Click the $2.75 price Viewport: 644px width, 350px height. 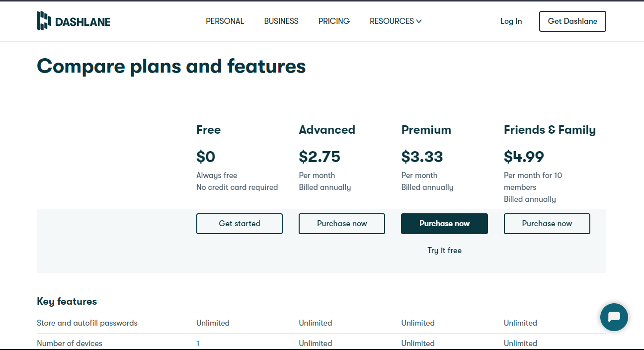pos(320,157)
